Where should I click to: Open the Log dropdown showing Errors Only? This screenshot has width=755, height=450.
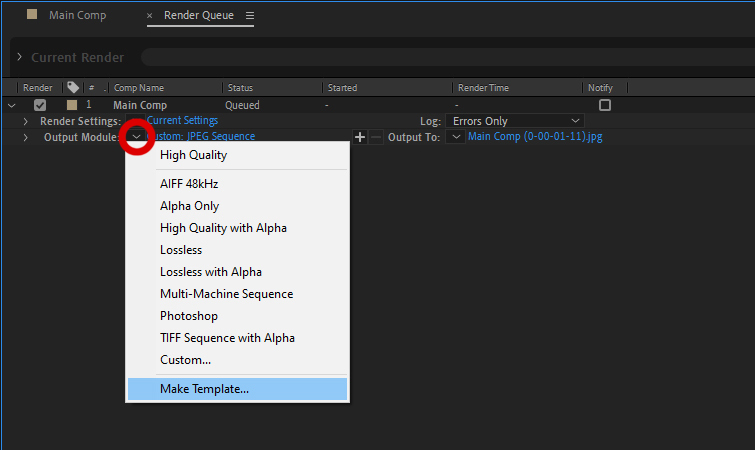[x=514, y=121]
